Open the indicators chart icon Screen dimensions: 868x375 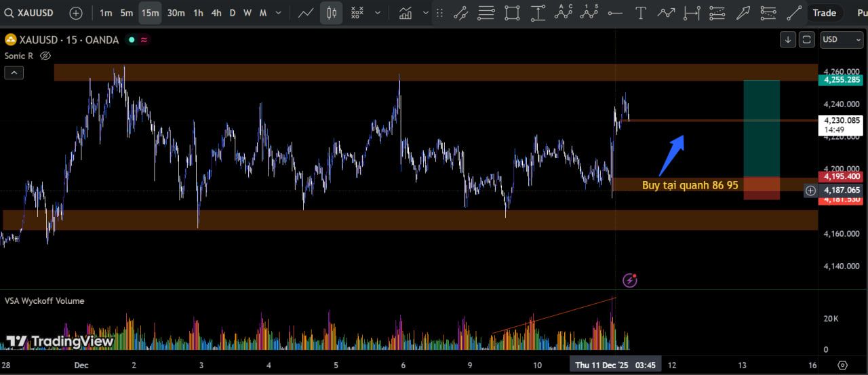(406, 13)
